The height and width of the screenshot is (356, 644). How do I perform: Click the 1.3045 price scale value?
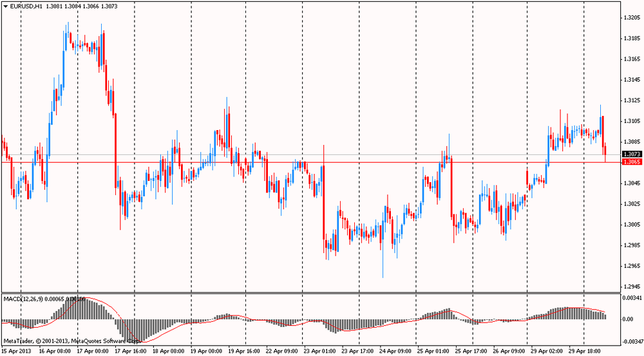632,183
